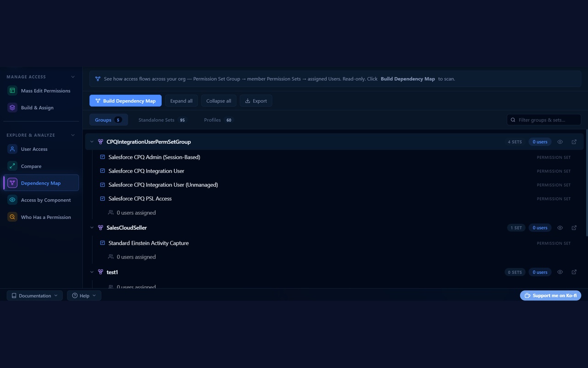Click the 0 users badge for SalesCloudSeller
588x368 pixels.
tap(540, 228)
